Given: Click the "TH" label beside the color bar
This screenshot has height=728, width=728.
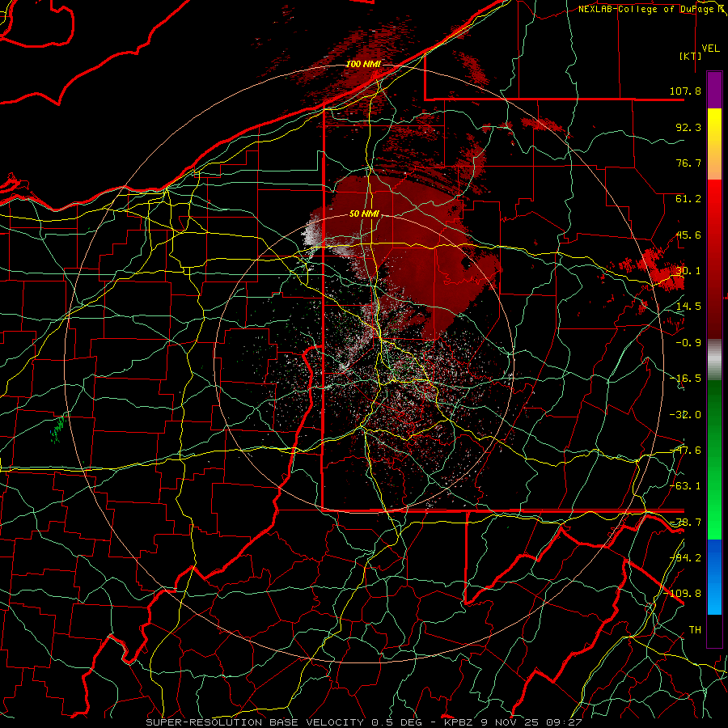Looking at the screenshot, I should (x=695, y=629).
